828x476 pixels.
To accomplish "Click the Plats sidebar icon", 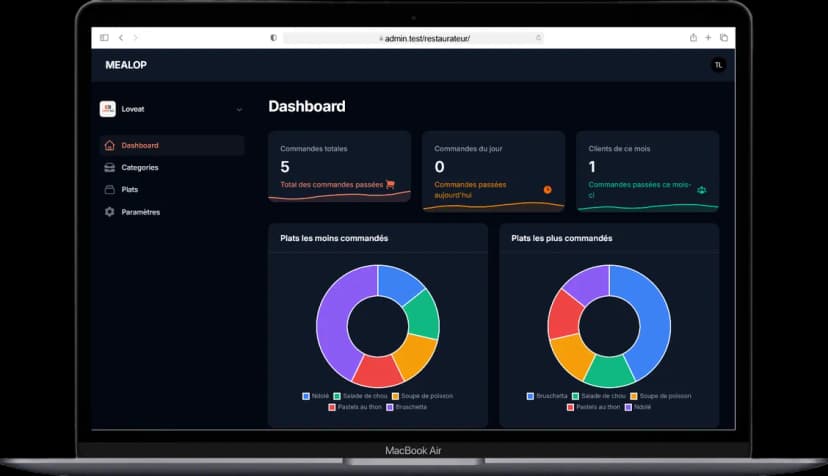I will click(x=110, y=190).
